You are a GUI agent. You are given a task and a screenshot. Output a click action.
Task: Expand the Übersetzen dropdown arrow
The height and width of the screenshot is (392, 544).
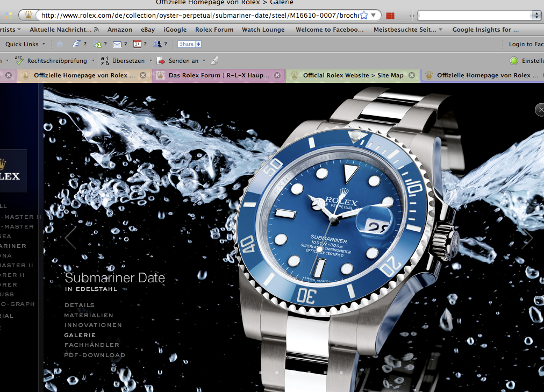coord(151,61)
